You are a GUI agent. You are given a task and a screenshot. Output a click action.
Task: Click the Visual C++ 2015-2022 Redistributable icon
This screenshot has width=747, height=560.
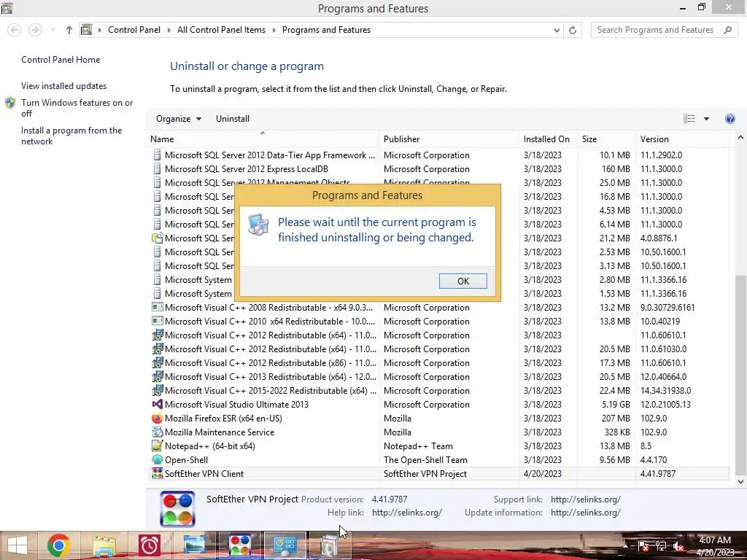click(x=158, y=391)
